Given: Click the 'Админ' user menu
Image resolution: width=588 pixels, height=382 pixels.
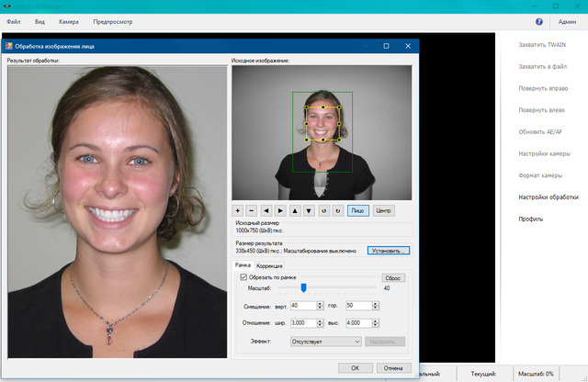Looking at the screenshot, I should [567, 22].
